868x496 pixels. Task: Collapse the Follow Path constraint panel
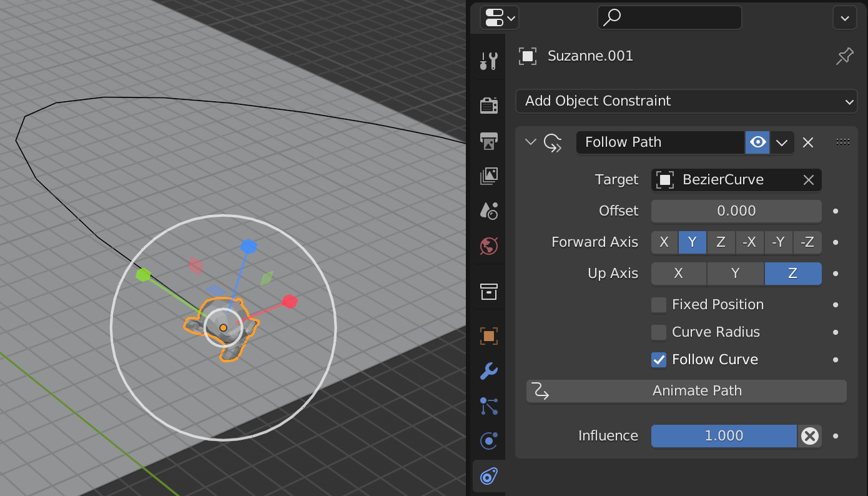coord(531,142)
